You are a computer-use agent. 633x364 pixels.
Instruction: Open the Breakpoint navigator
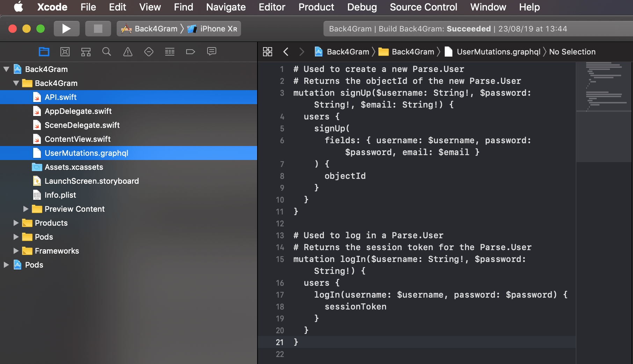tap(190, 51)
